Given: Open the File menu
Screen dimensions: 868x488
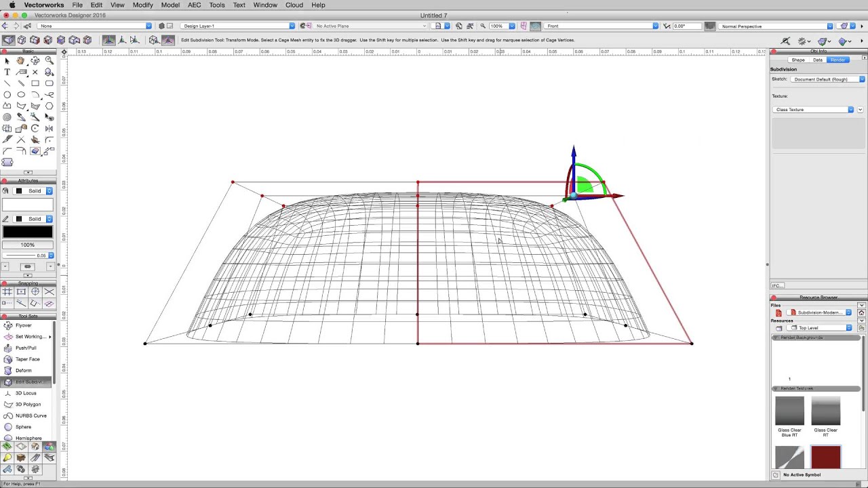Looking at the screenshot, I should pyautogui.click(x=77, y=5).
